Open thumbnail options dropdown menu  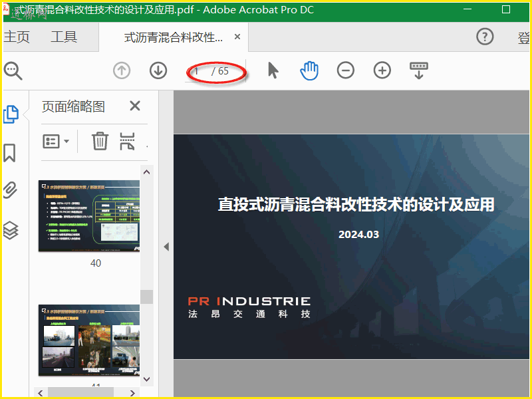point(56,142)
